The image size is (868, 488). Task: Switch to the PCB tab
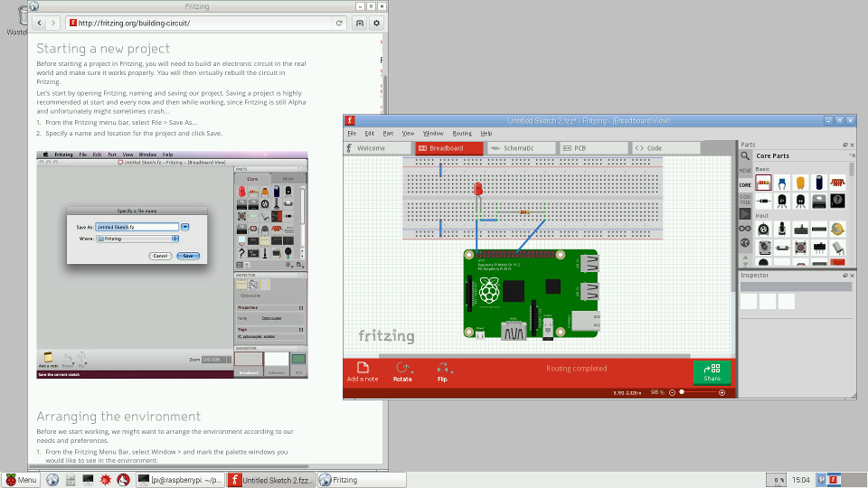(594, 148)
